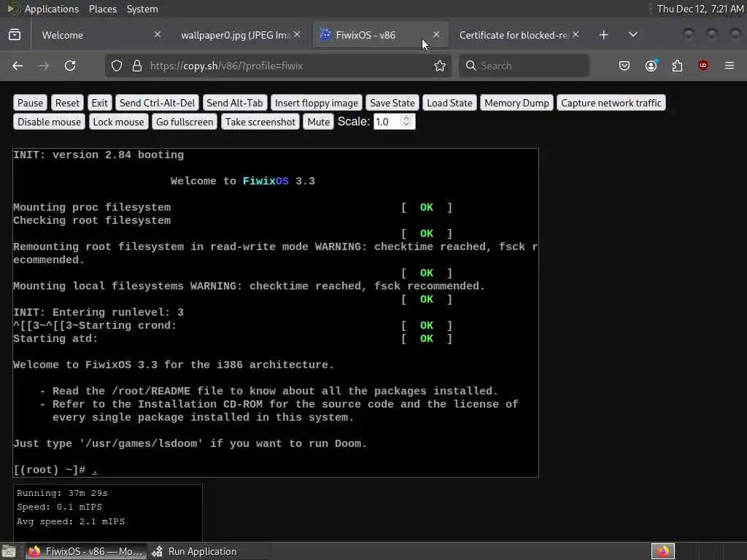Click the Scale spinner arrows

406,122
